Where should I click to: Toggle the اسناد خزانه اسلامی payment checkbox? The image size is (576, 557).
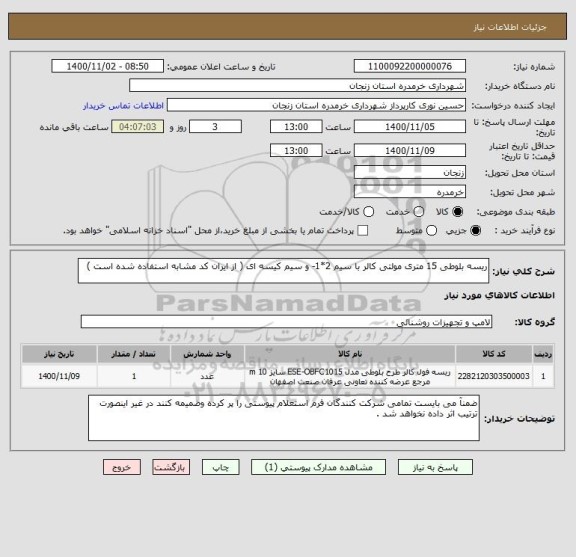click(x=363, y=230)
